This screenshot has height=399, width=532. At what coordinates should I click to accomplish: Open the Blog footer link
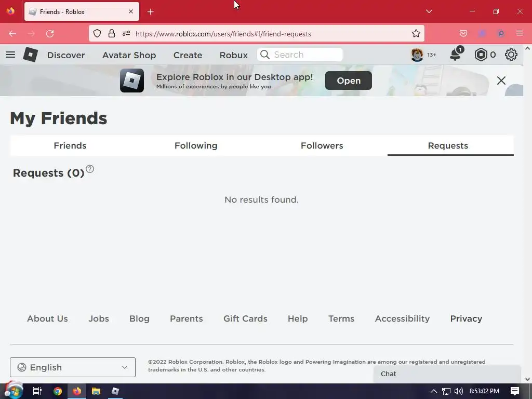coord(139,318)
